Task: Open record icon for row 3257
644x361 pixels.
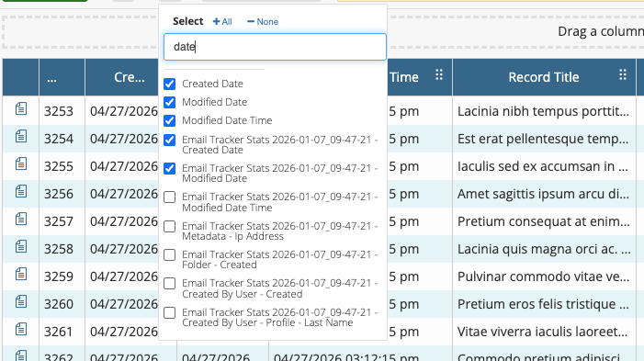Action: coord(21,219)
